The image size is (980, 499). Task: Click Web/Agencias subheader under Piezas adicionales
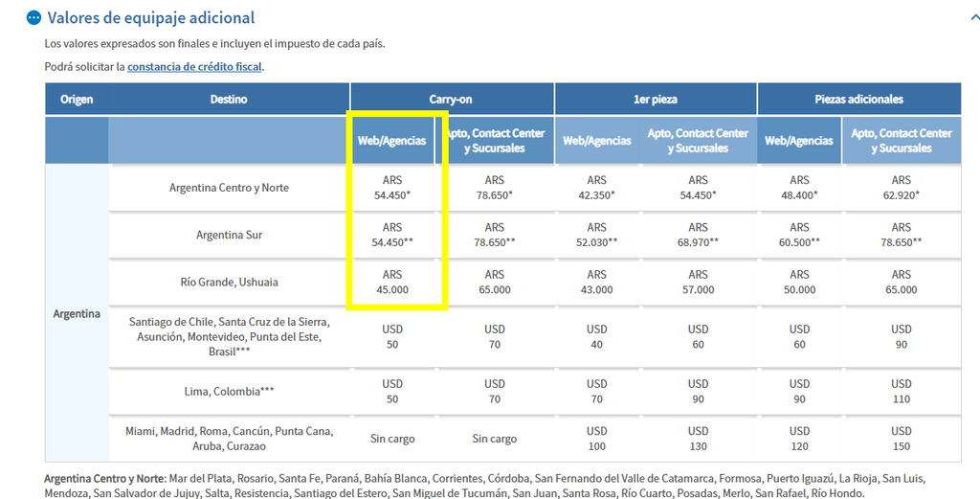[x=799, y=141]
